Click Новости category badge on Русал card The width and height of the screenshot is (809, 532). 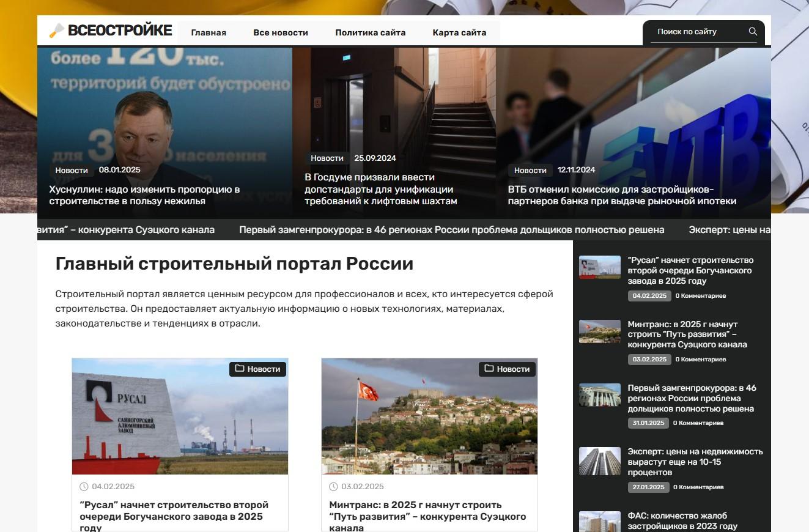(258, 369)
